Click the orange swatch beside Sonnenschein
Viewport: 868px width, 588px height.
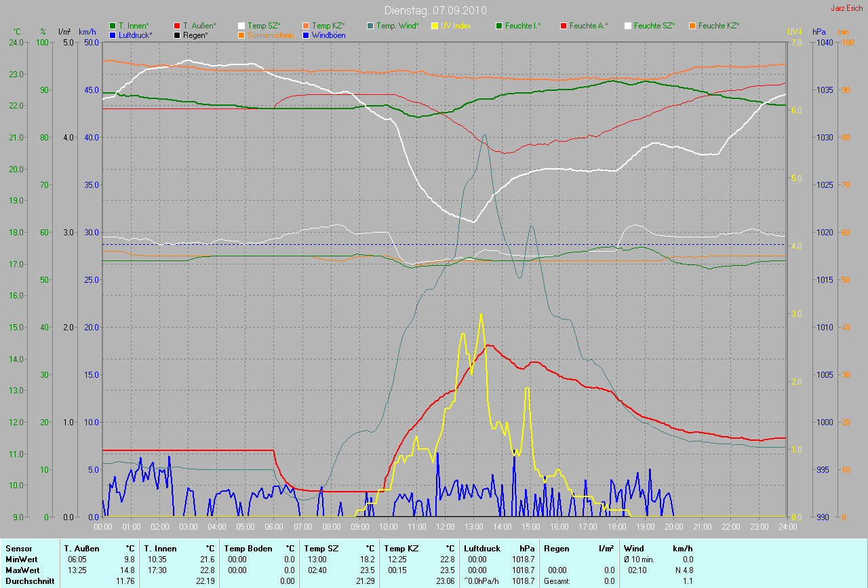point(241,35)
